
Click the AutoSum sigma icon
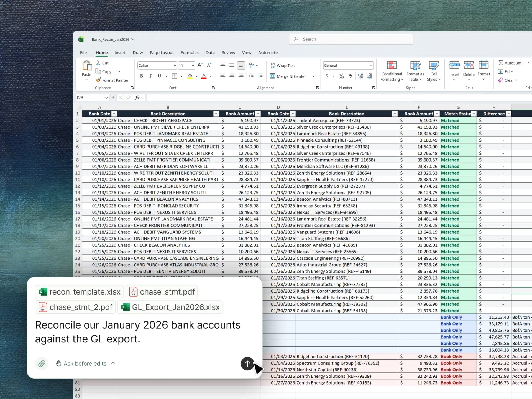pos(500,63)
